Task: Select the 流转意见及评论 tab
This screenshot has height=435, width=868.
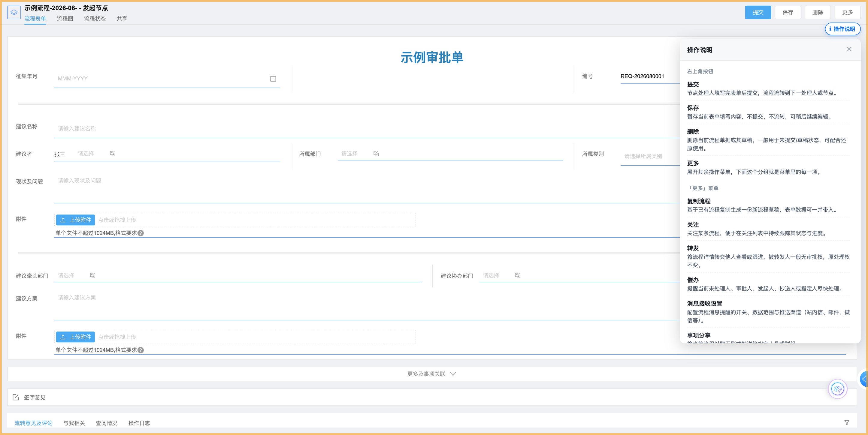Action: (x=33, y=423)
